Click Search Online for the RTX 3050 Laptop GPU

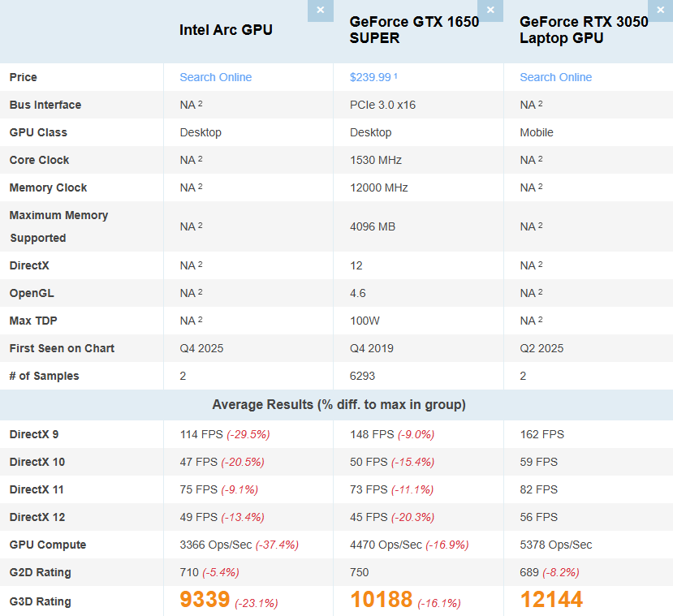coord(555,77)
